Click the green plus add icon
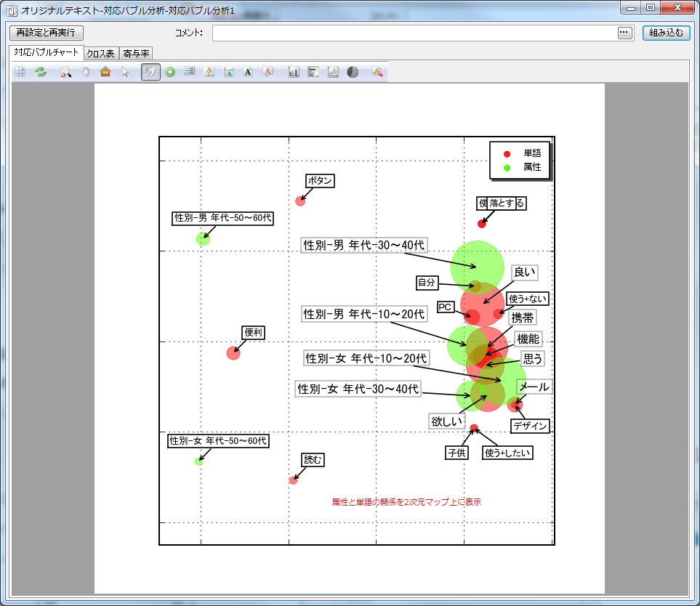Viewport: 700px width, 606px height. click(x=169, y=72)
